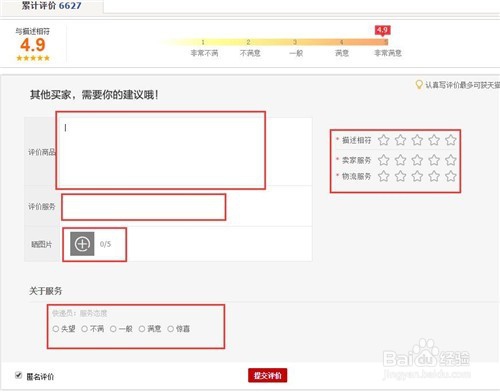Focus the 评价商品 review text area
The height and width of the screenshot is (392, 500).
(x=161, y=150)
